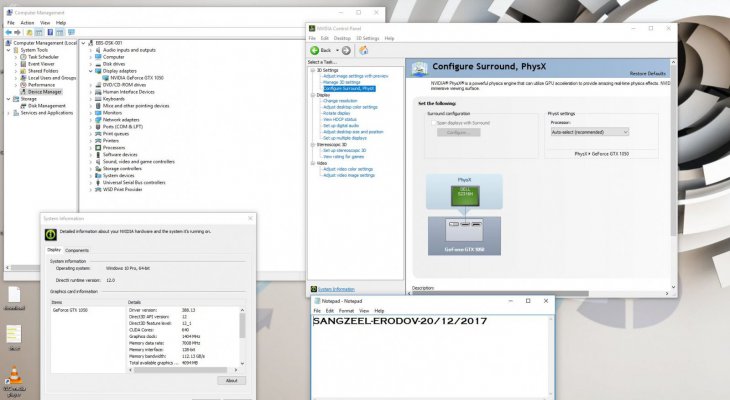Click the Details list horizontal scrollbar
Screen dimensions: 730x400
click(x=183, y=370)
